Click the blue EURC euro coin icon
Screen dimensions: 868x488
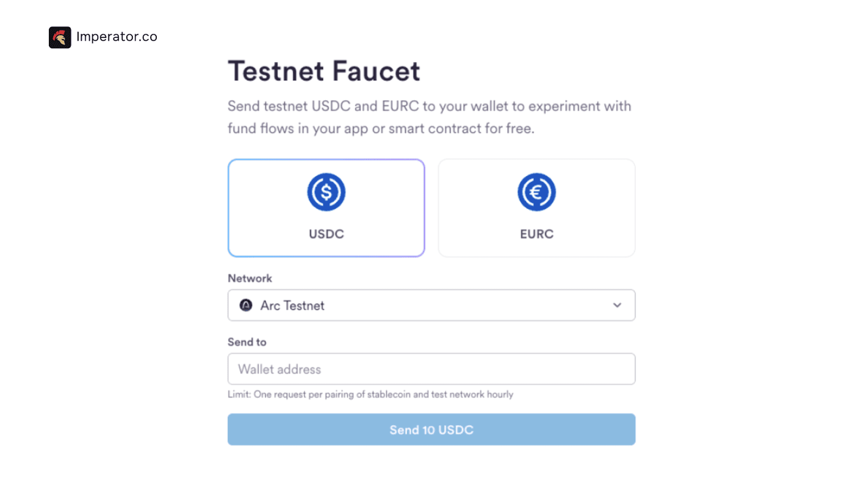pyautogui.click(x=537, y=192)
